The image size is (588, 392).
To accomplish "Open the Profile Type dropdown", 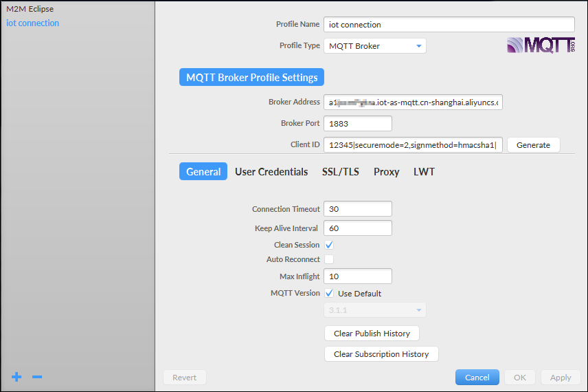I will point(375,46).
